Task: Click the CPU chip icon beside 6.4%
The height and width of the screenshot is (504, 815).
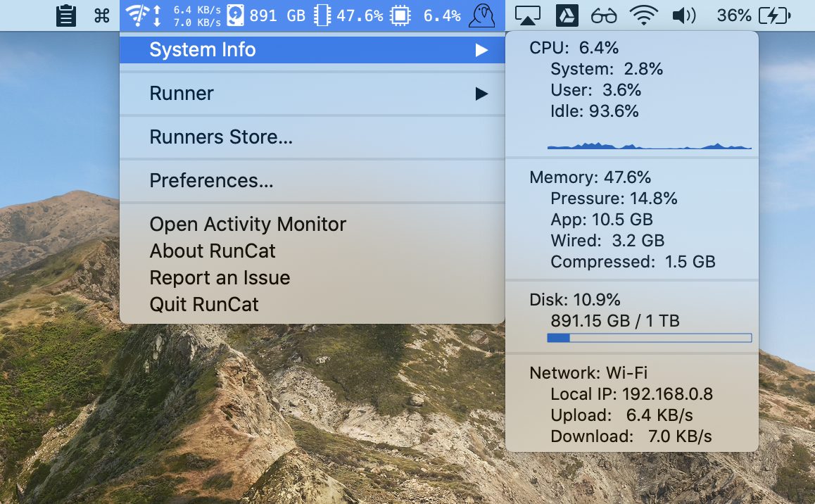Action: 400,15
